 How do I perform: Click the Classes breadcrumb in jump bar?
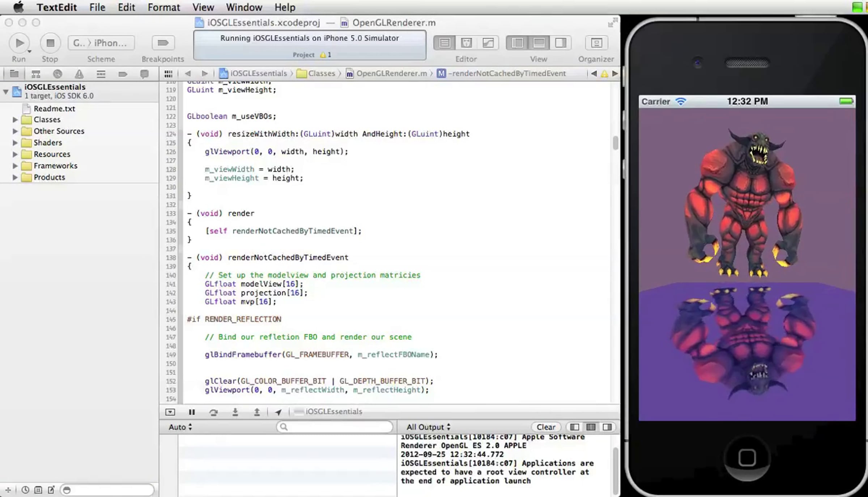tap(316, 73)
